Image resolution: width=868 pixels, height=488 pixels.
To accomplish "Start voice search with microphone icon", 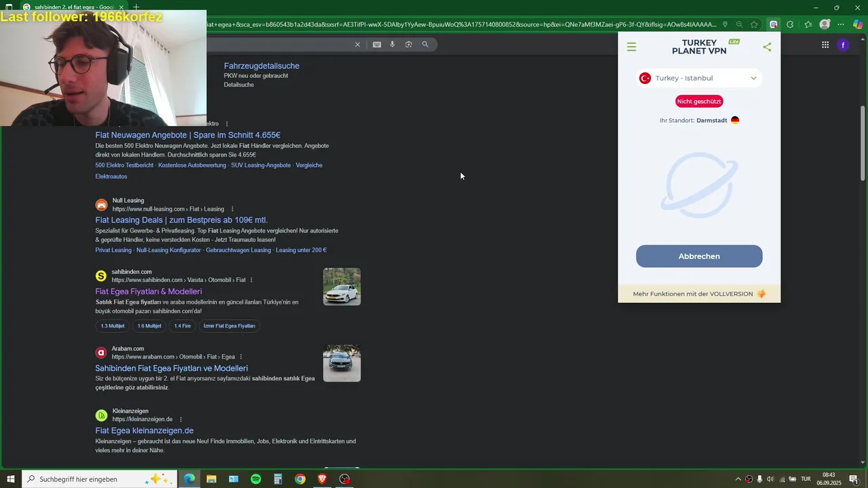I will (x=392, y=44).
